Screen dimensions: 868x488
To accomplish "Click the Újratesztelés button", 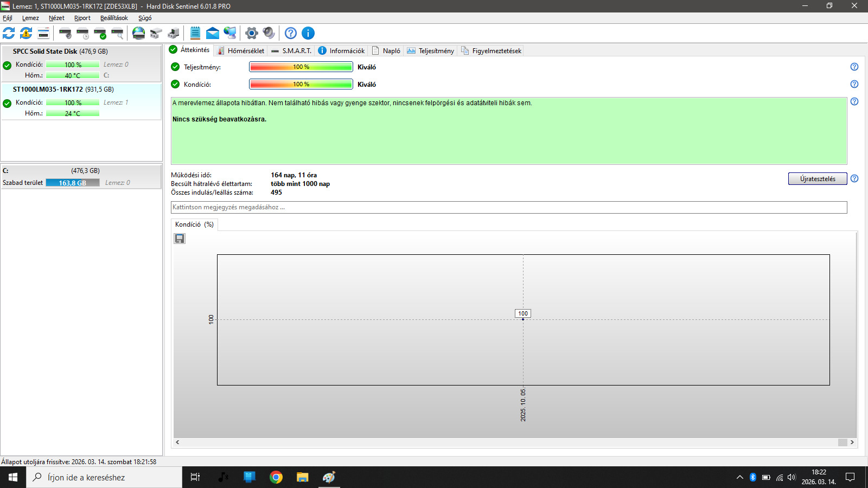I will coord(818,179).
